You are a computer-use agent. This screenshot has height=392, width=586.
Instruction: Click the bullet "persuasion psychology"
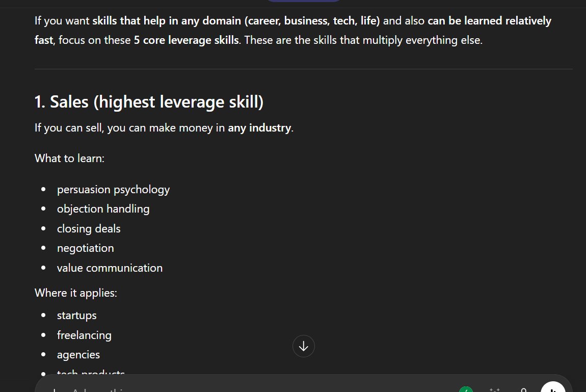tap(113, 190)
